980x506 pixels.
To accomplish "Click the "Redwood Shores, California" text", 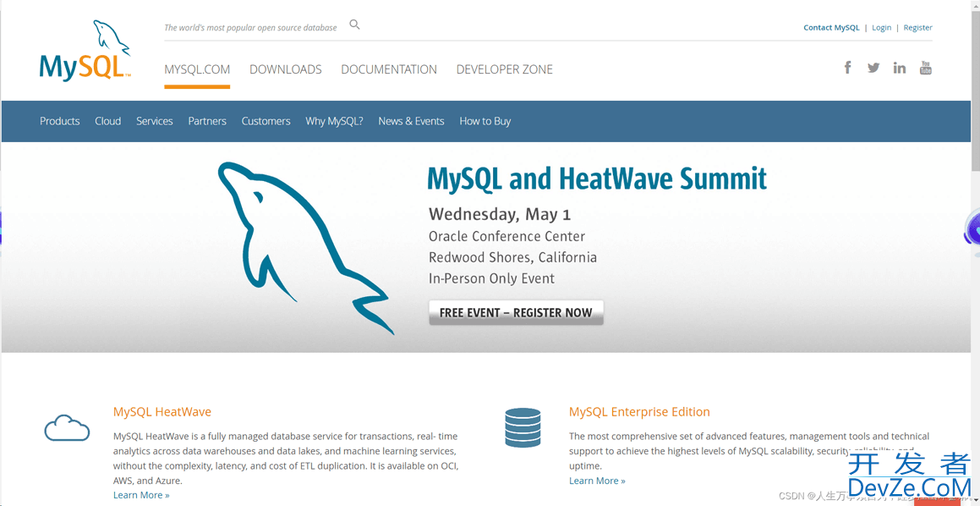I will tap(512, 258).
